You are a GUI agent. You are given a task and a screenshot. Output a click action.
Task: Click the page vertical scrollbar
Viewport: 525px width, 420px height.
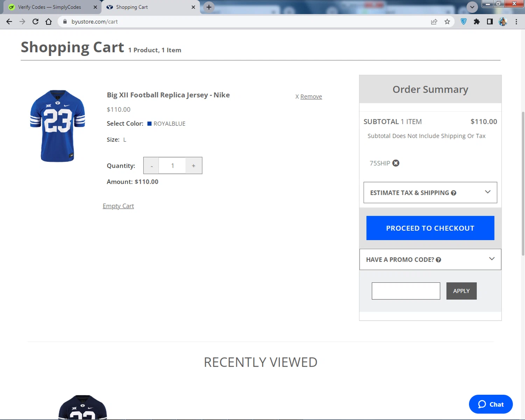pyautogui.click(x=523, y=184)
